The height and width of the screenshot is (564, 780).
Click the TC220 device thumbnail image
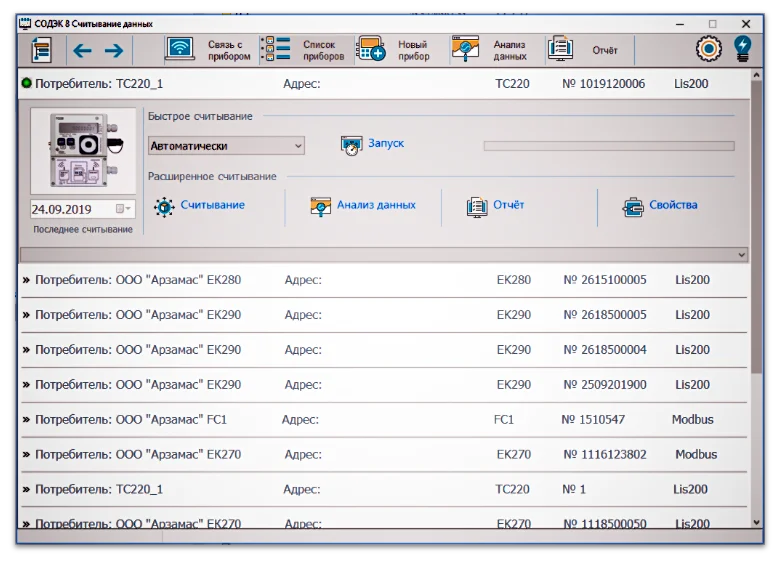pos(82,151)
